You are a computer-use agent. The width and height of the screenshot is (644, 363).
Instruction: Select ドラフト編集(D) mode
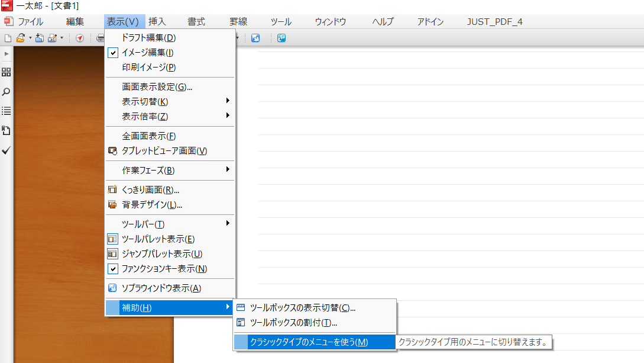170,38
